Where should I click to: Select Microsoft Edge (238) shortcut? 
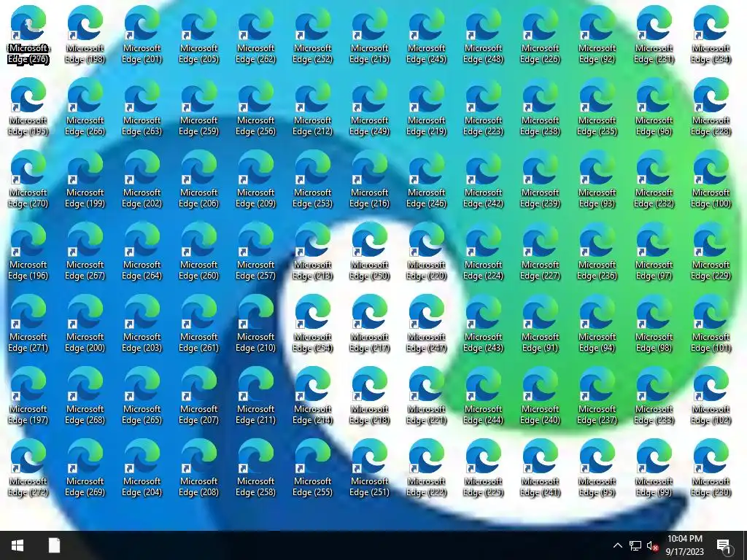[x=540, y=106]
